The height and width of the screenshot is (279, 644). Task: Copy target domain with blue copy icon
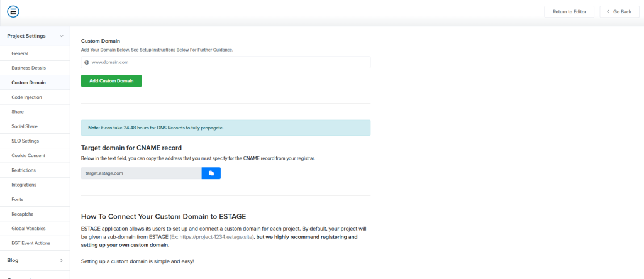211,173
